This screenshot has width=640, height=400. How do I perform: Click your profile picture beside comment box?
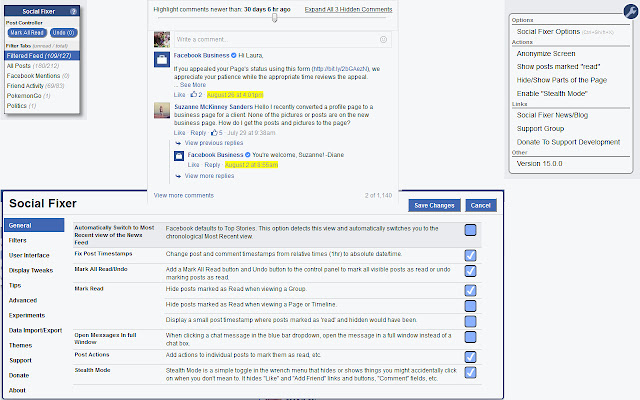click(x=162, y=40)
